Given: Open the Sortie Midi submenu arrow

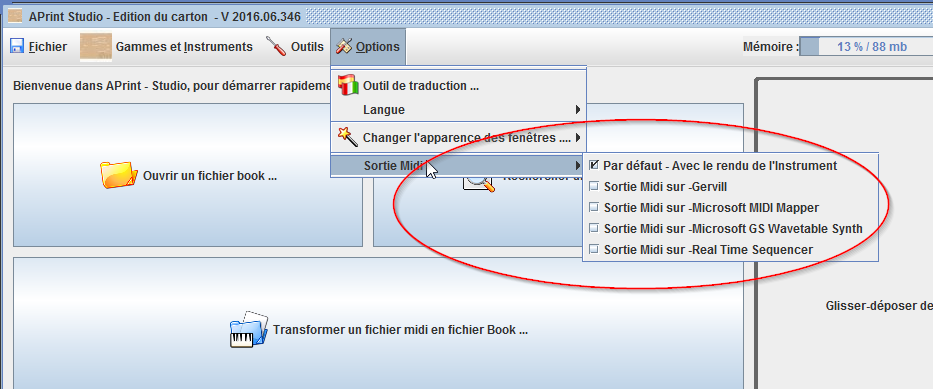Looking at the screenshot, I should click(x=578, y=165).
